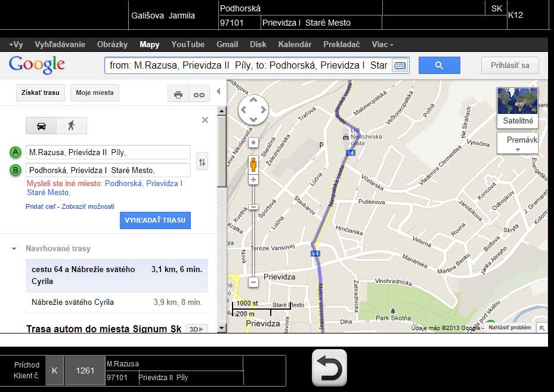Collapse Navrhované trasy section

click(14, 249)
